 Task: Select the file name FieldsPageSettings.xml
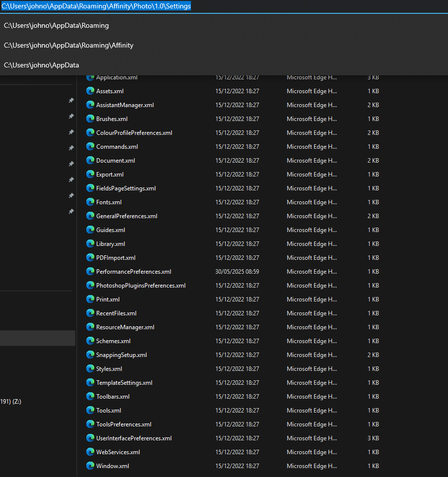[x=126, y=188]
